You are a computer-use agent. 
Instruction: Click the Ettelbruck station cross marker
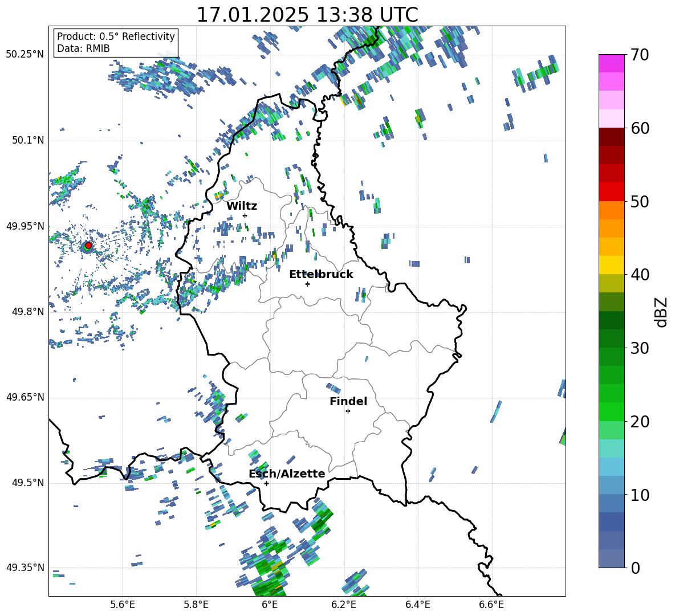(x=307, y=284)
